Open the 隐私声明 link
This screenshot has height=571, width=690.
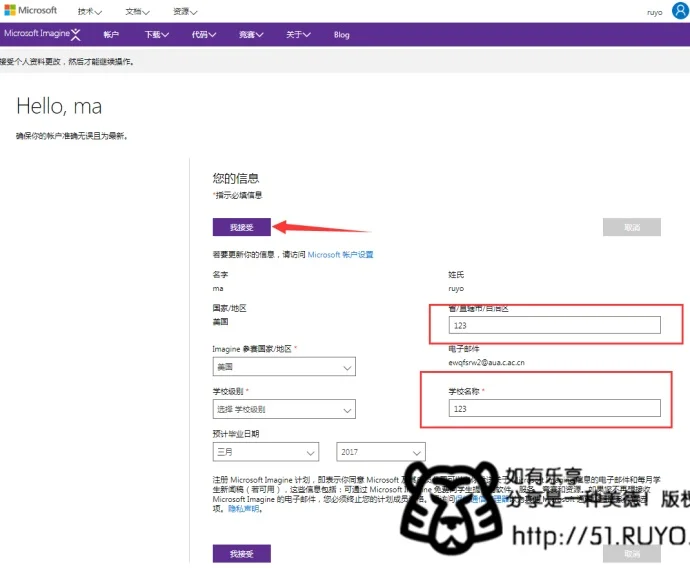[244, 509]
